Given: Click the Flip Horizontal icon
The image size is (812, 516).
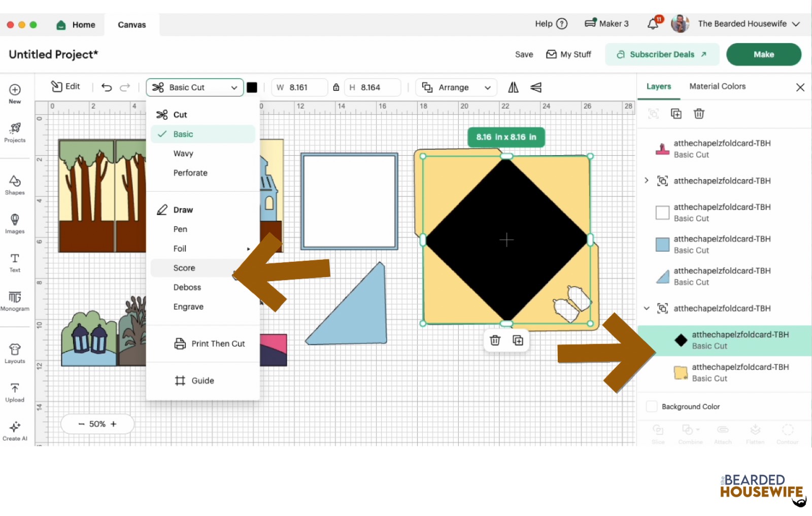Looking at the screenshot, I should point(513,87).
